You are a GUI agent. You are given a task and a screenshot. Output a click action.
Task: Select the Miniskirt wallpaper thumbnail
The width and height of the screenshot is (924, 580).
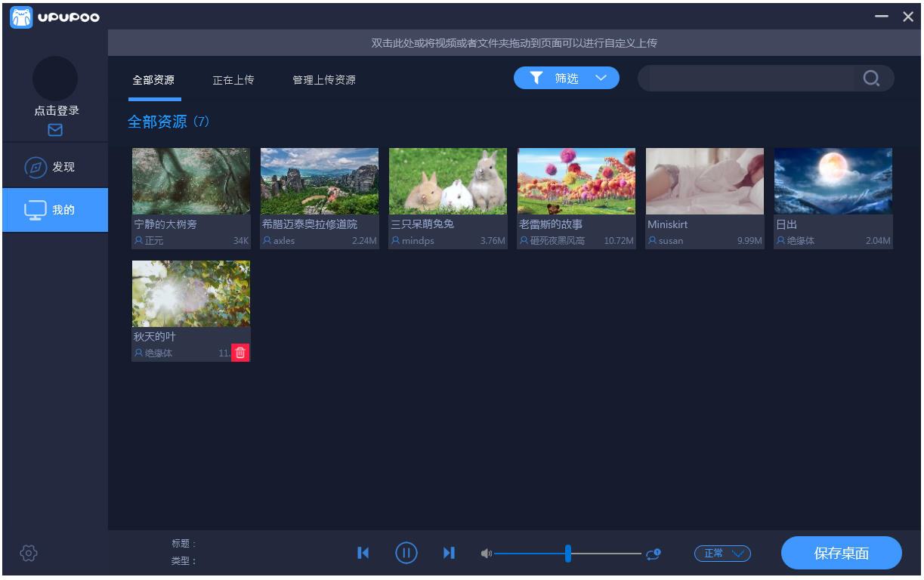point(705,181)
